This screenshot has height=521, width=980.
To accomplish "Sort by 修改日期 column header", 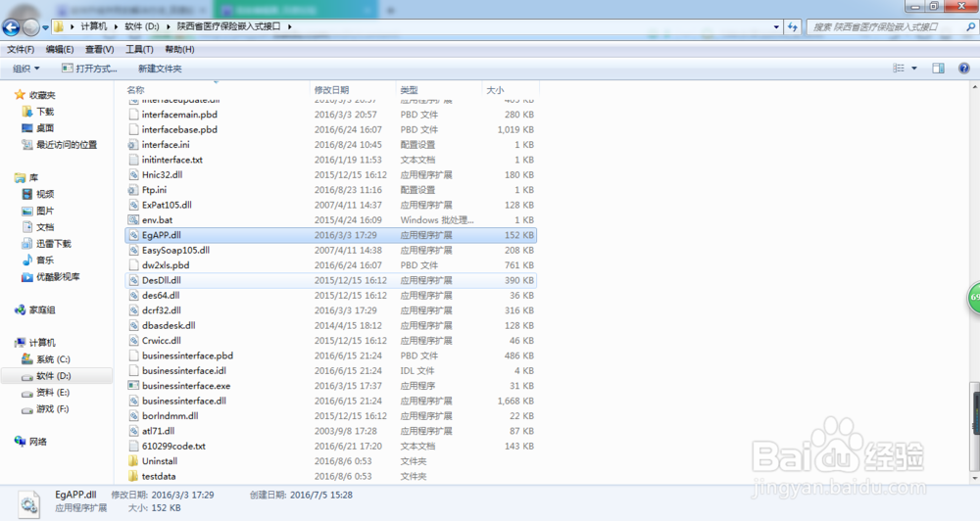I will (x=331, y=90).
